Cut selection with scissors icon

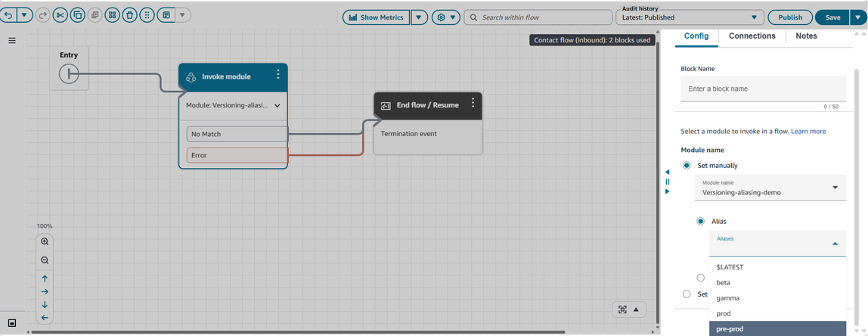[x=60, y=15]
